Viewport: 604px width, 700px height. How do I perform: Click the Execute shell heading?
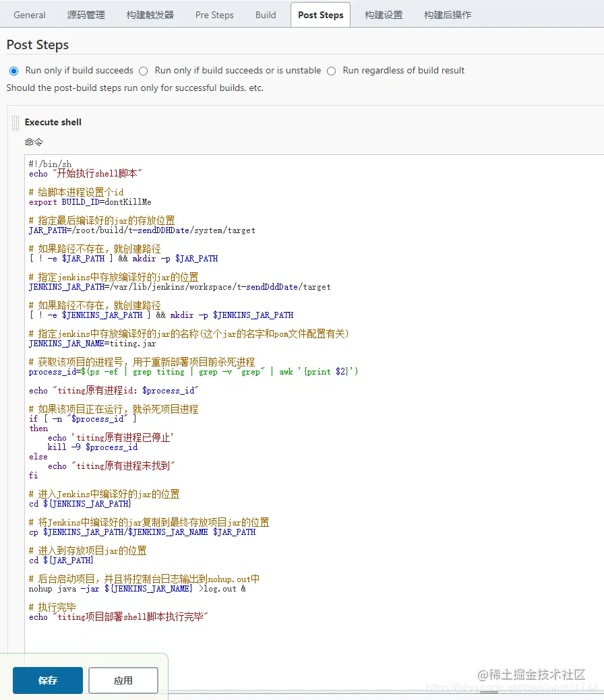coord(53,122)
